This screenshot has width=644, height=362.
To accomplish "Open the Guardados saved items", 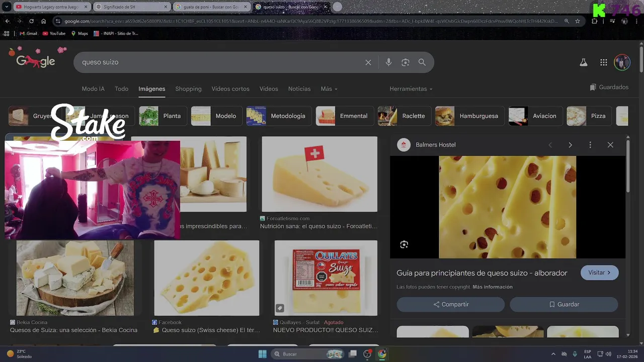I will point(609,87).
